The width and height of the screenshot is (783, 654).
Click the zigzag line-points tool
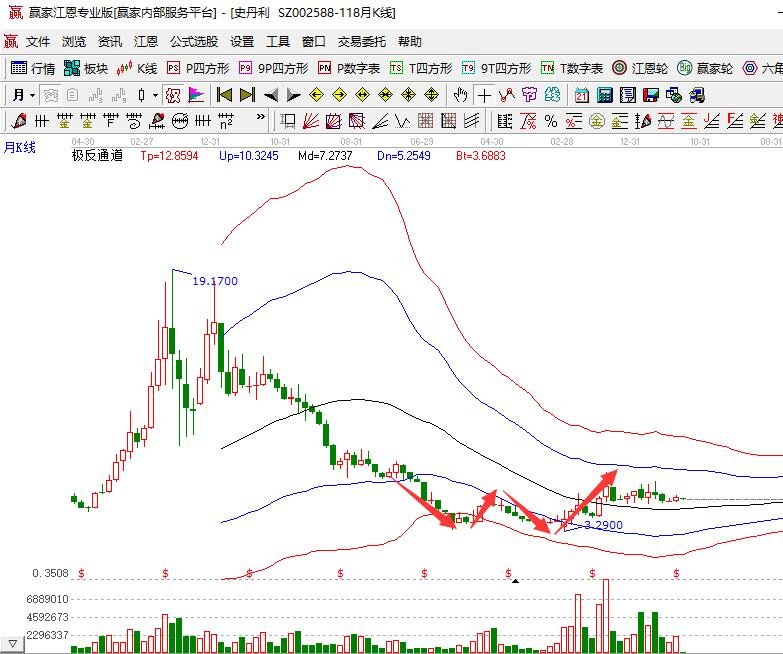tap(506, 95)
